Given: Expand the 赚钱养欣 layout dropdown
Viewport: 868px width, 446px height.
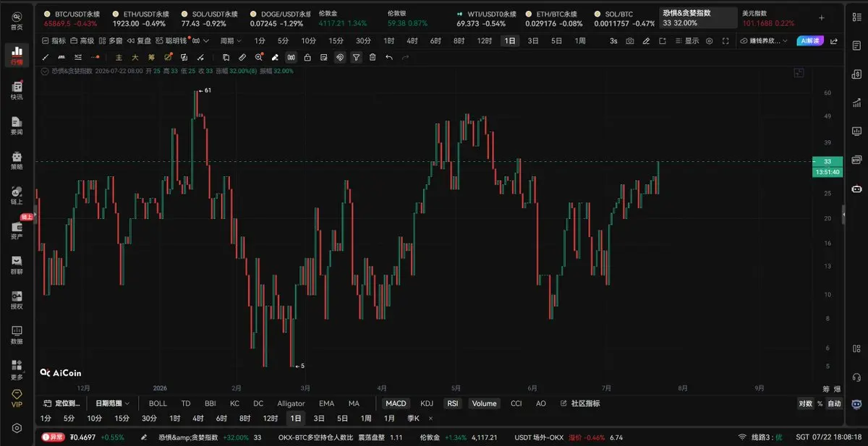Looking at the screenshot, I should click(x=765, y=41).
